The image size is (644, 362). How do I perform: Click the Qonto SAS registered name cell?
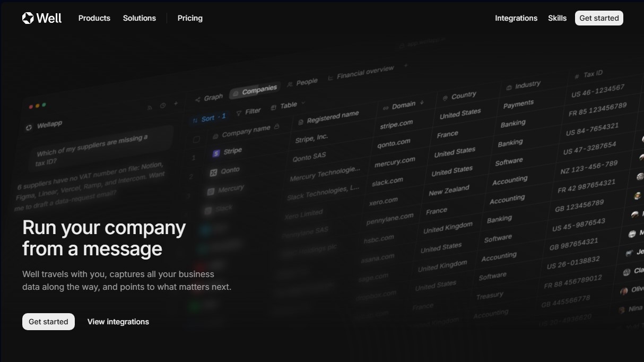pyautogui.click(x=309, y=158)
